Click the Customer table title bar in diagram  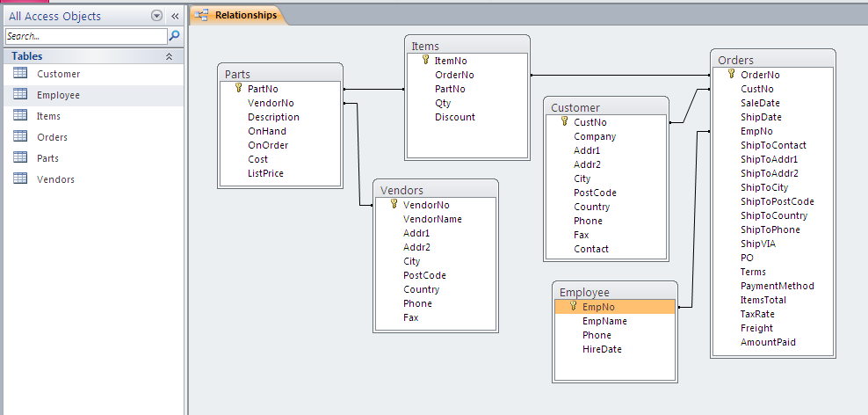coord(606,107)
